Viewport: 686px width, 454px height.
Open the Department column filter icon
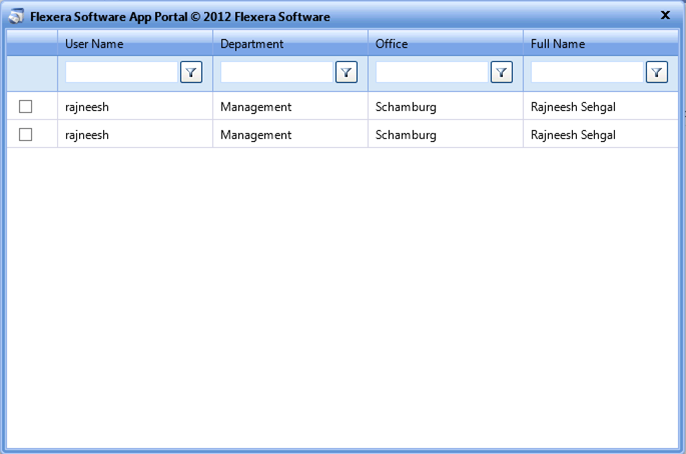pyautogui.click(x=346, y=72)
